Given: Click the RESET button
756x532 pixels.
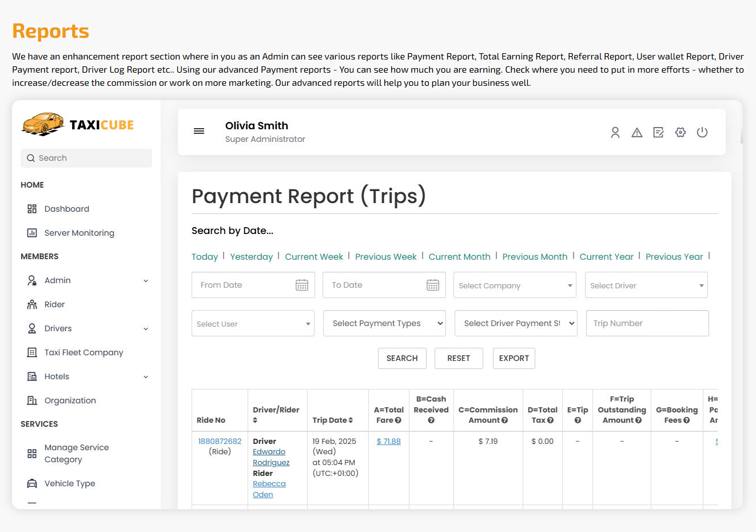Looking at the screenshot, I should tap(459, 358).
